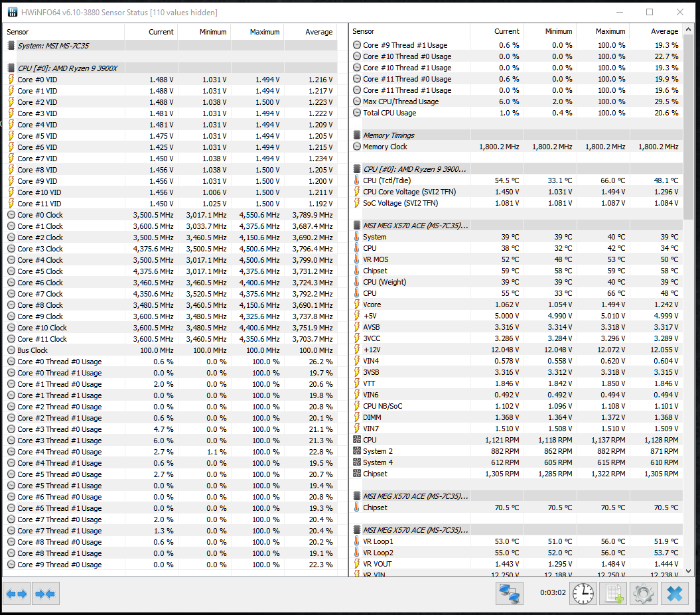Click the voltage icon of Vcore row

357,305
